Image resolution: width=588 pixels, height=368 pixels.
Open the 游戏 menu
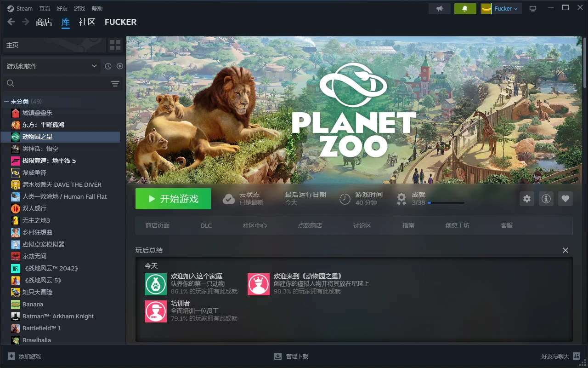(79, 8)
